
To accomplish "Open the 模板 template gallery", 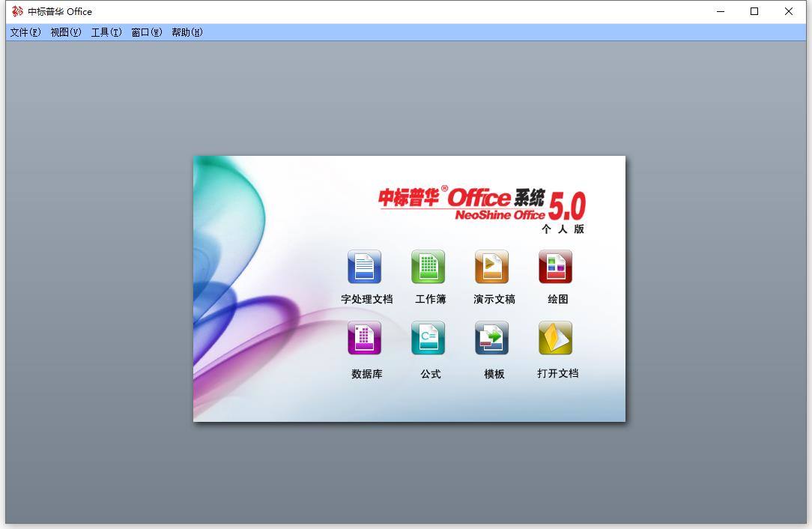I will [494, 338].
